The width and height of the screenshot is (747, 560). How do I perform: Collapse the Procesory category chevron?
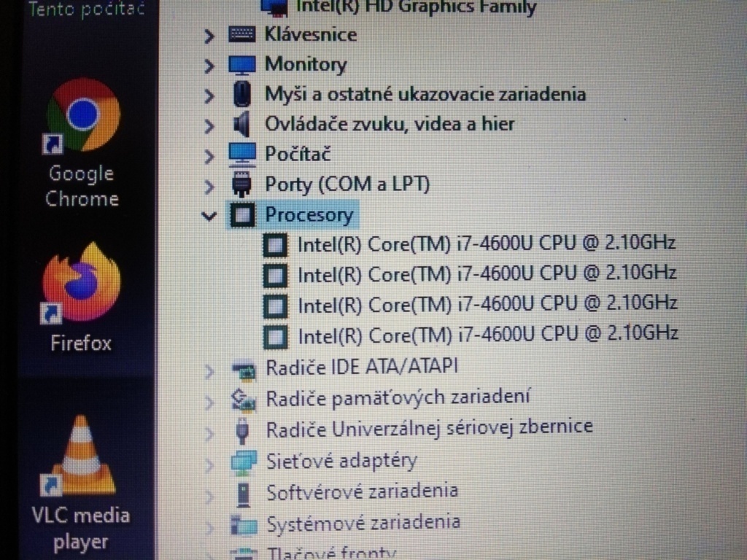coord(209,214)
